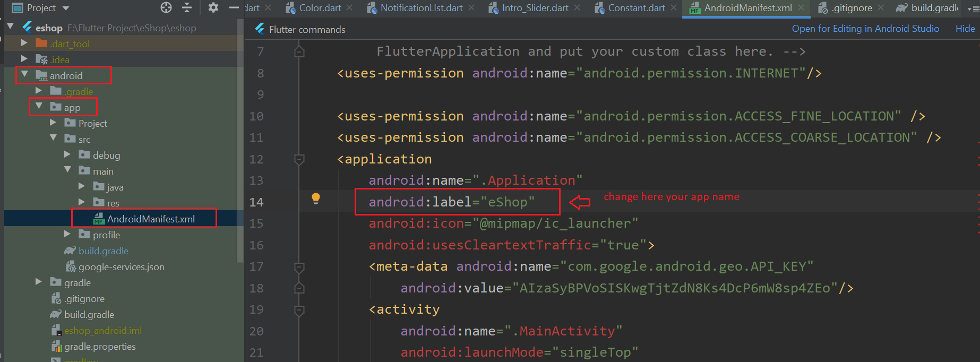Switch to the Intro_Slider.dart tab

(x=535, y=8)
